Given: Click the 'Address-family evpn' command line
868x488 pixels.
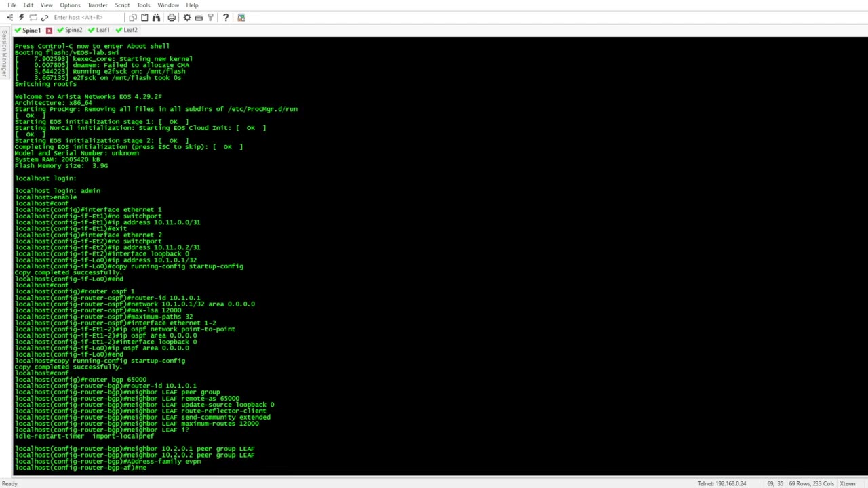Looking at the screenshot, I should [x=108, y=461].
